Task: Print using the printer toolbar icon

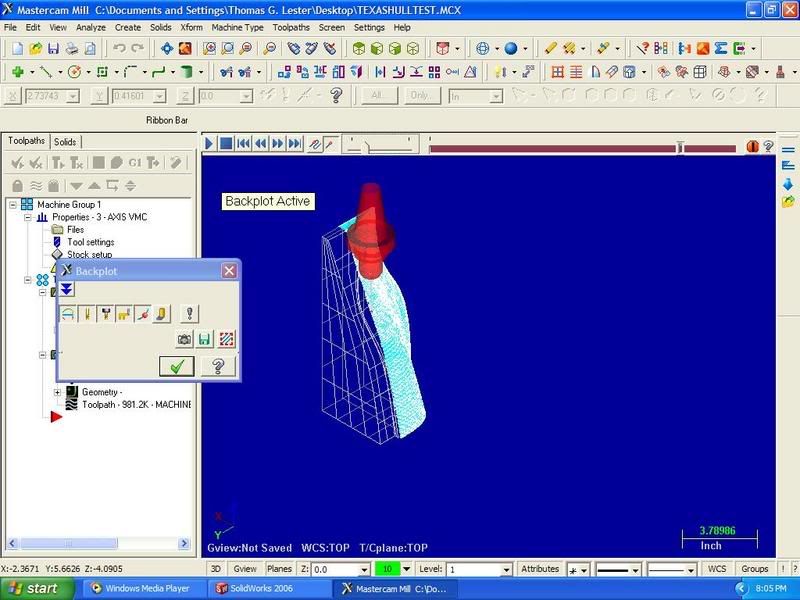Action: (x=71, y=48)
